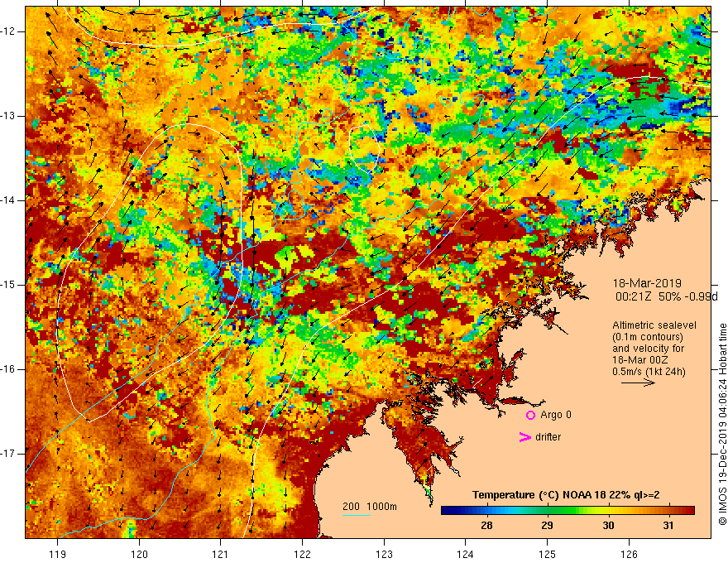Click the cyan bathymetry legend line

click(357, 515)
